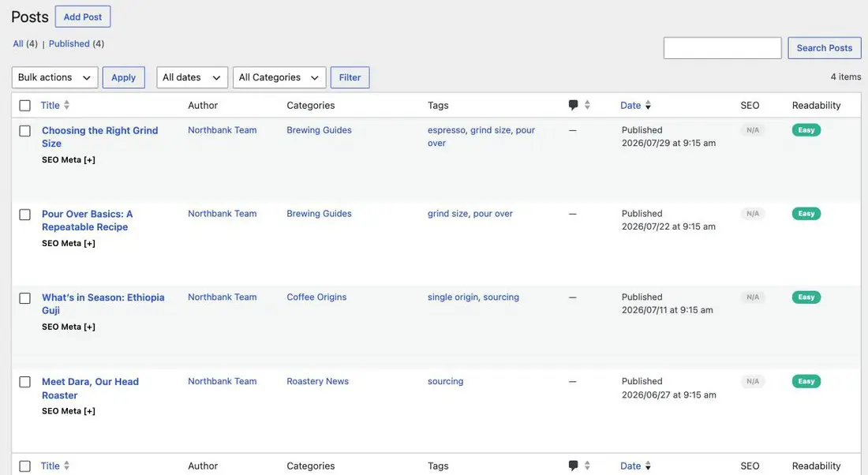Expand SEO Meta [+] for Meet Dara post
The height and width of the screenshot is (475, 868).
(69, 411)
